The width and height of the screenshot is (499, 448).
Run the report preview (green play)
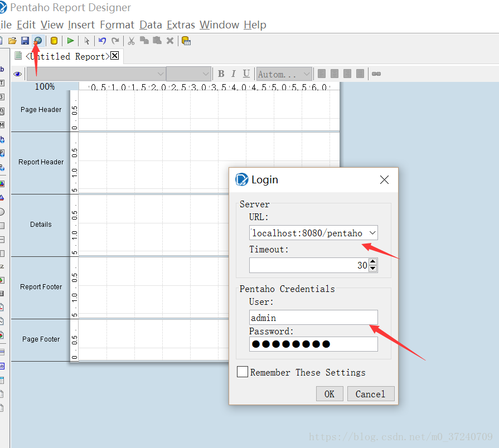71,41
